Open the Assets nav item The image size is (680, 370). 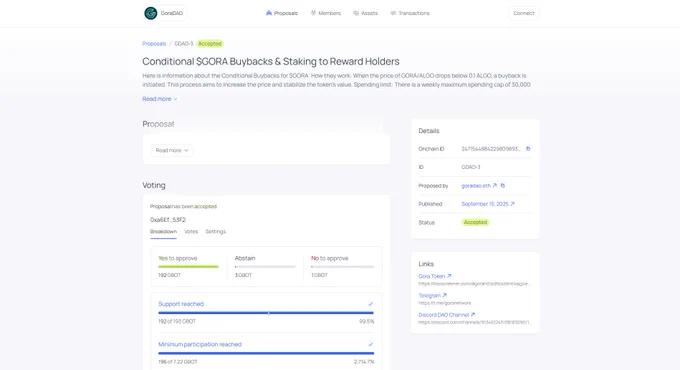point(366,13)
